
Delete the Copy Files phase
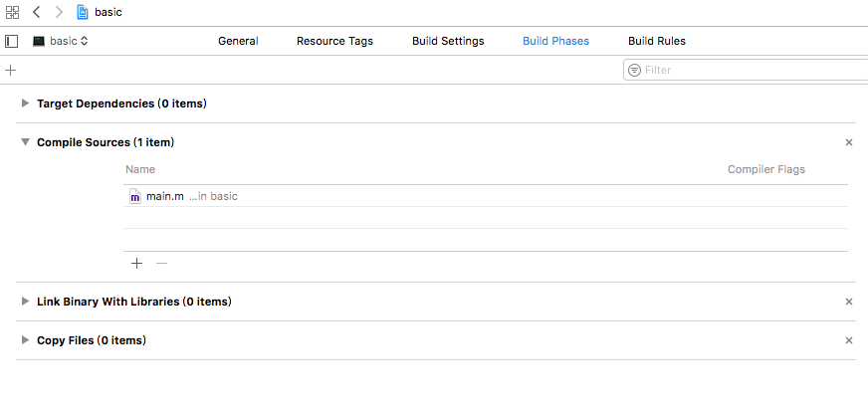click(849, 340)
